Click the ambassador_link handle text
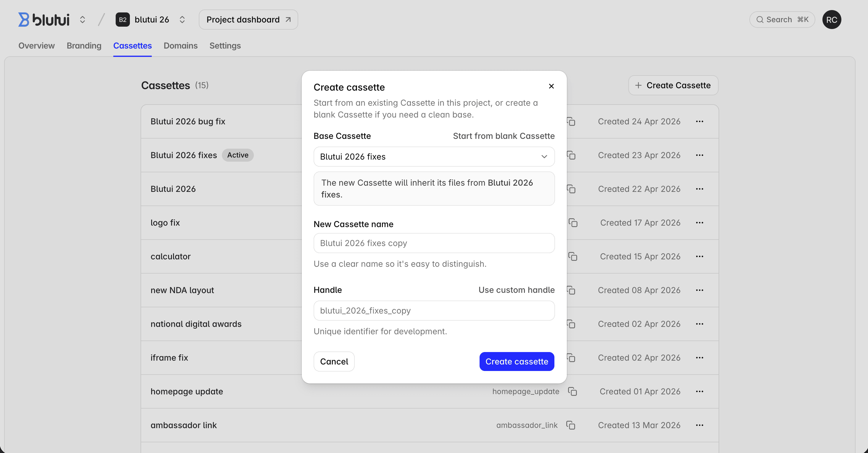Image resolution: width=868 pixels, height=453 pixels. [527, 425]
